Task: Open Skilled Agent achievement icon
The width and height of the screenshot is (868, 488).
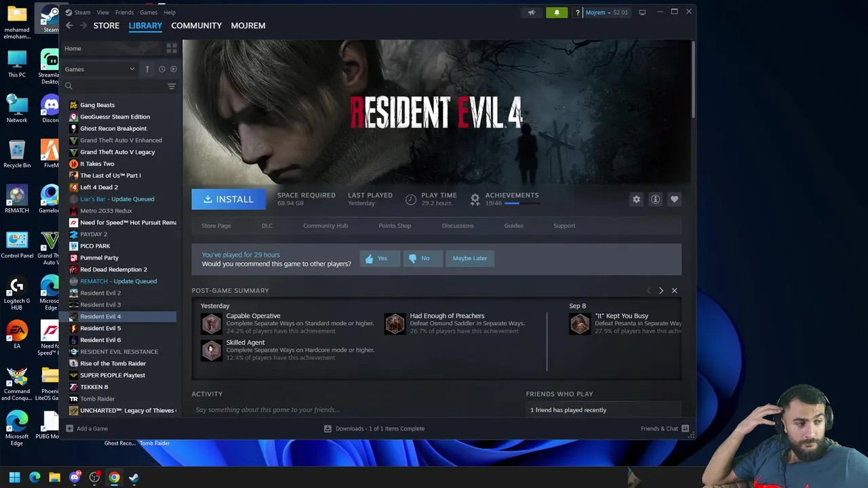Action: (211, 350)
